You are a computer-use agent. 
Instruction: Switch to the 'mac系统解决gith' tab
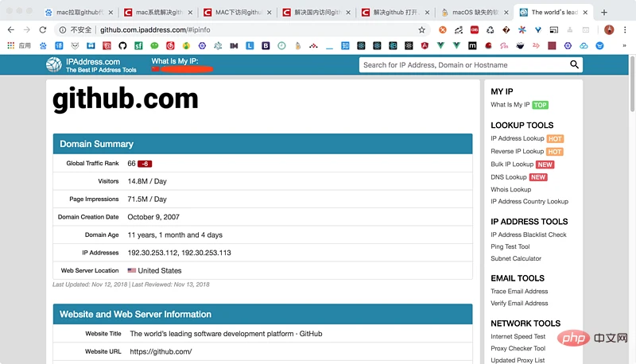[158, 12]
